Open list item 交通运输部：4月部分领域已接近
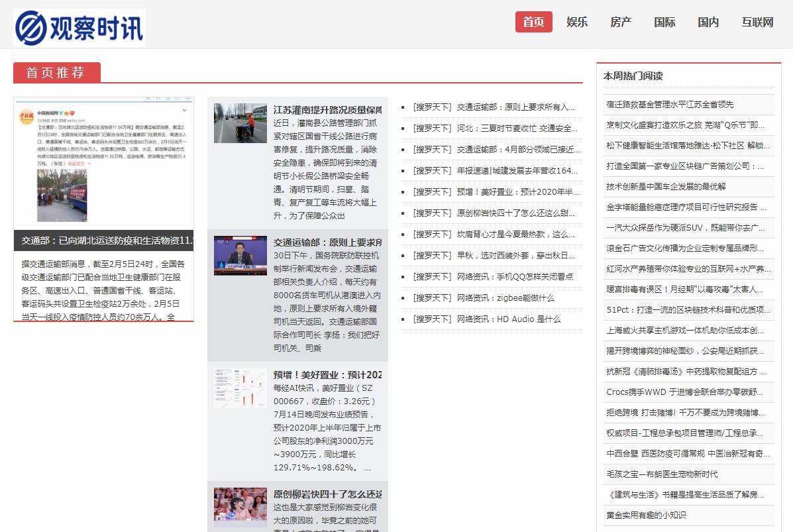Image resolution: width=793 pixels, height=532 pixels. 518,150
